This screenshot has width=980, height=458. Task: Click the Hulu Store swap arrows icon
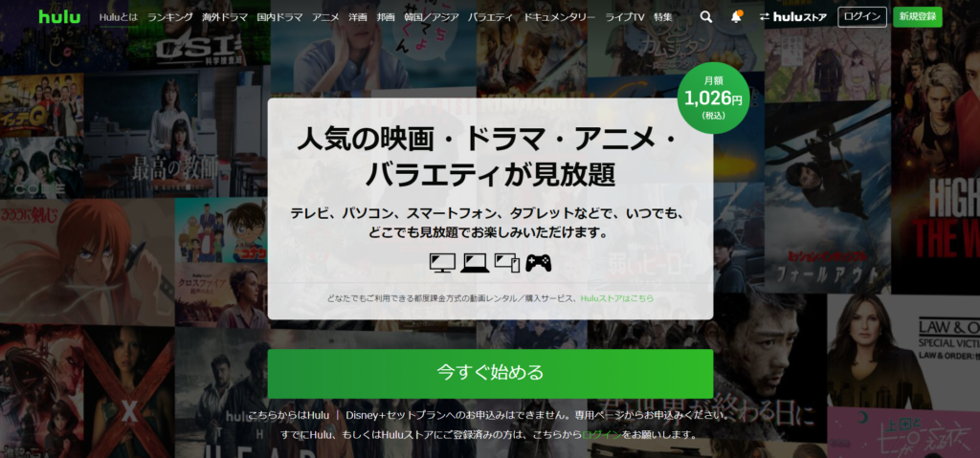(x=765, y=17)
